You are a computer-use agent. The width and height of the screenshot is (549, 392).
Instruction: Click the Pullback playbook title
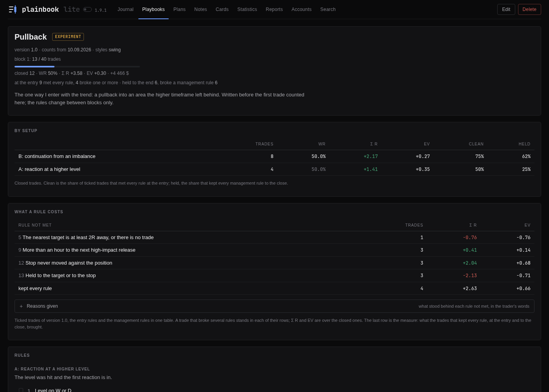click(31, 37)
